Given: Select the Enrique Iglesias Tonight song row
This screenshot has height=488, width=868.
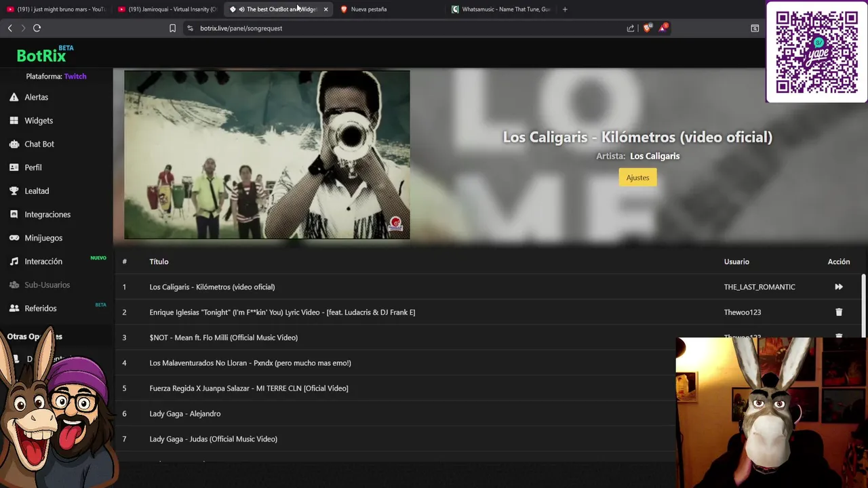Looking at the screenshot, I should click(x=487, y=312).
